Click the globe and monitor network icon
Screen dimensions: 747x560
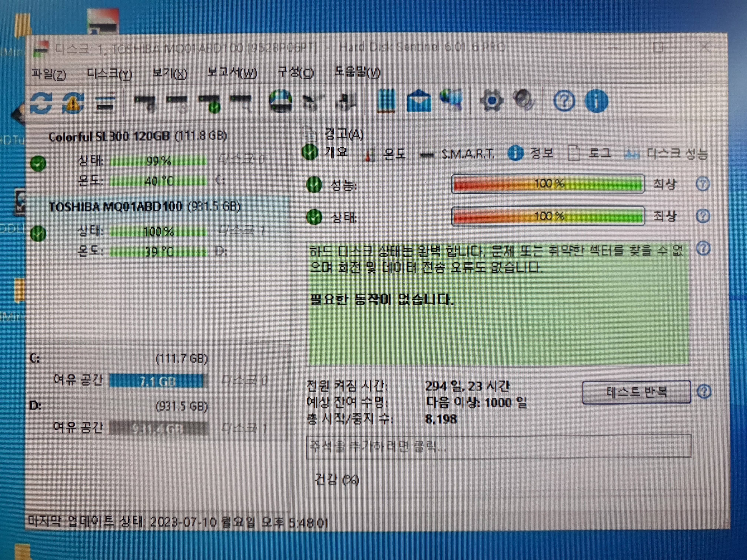(x=452, y=100)
